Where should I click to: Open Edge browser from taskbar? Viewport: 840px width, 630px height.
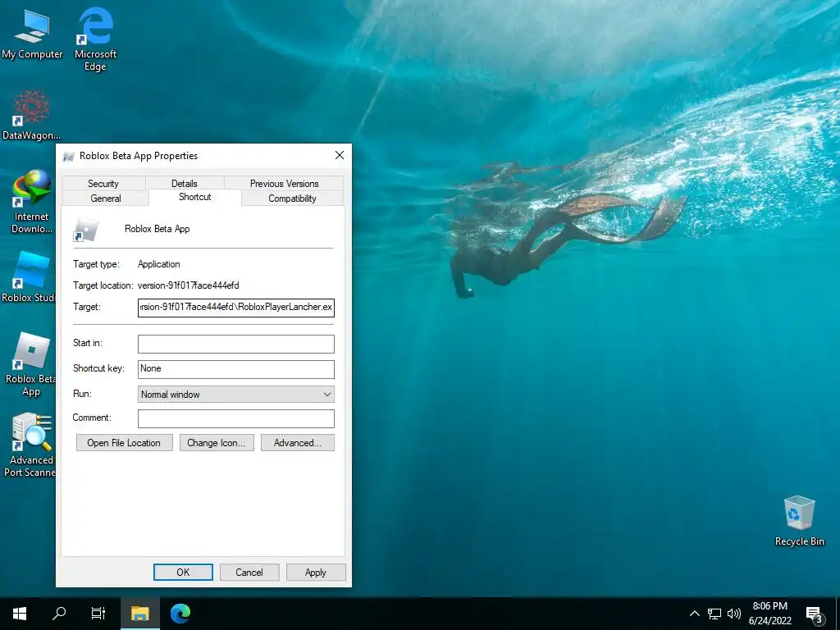click(x=180, y=614)
